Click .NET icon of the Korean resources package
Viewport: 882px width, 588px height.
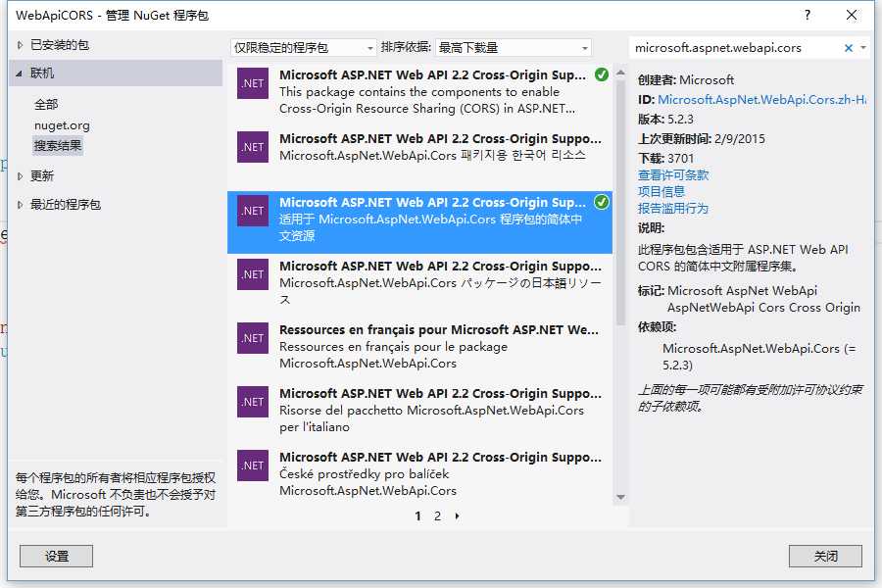tap(253, 147)
